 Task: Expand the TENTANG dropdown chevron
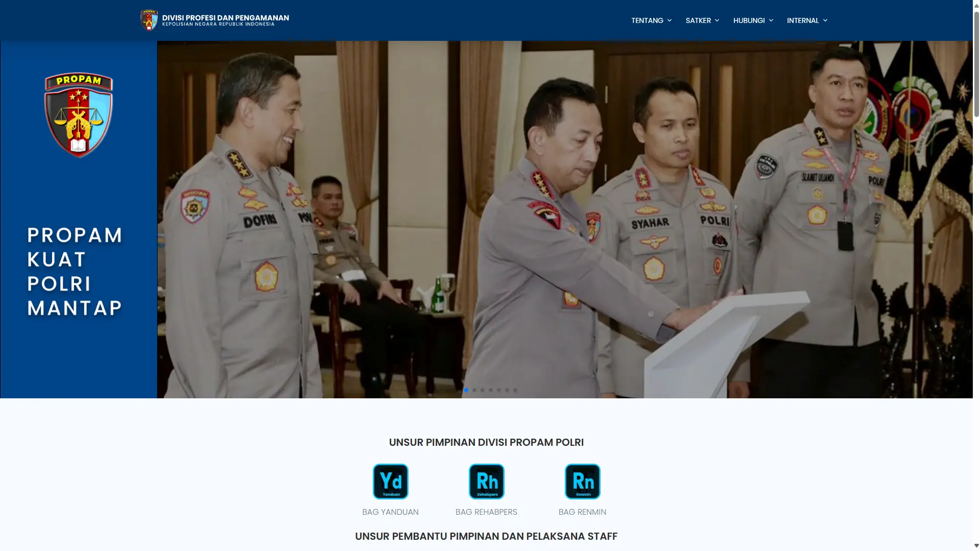[670, 20]
